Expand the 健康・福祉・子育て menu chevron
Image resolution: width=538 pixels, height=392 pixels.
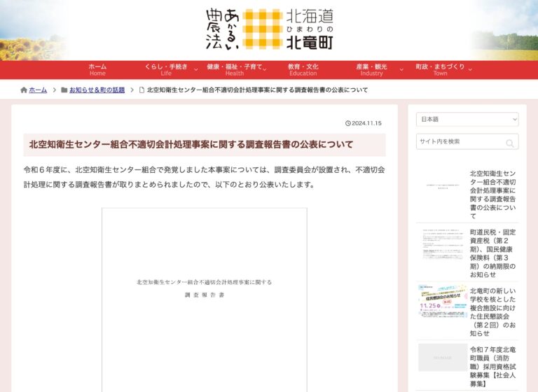271,70
